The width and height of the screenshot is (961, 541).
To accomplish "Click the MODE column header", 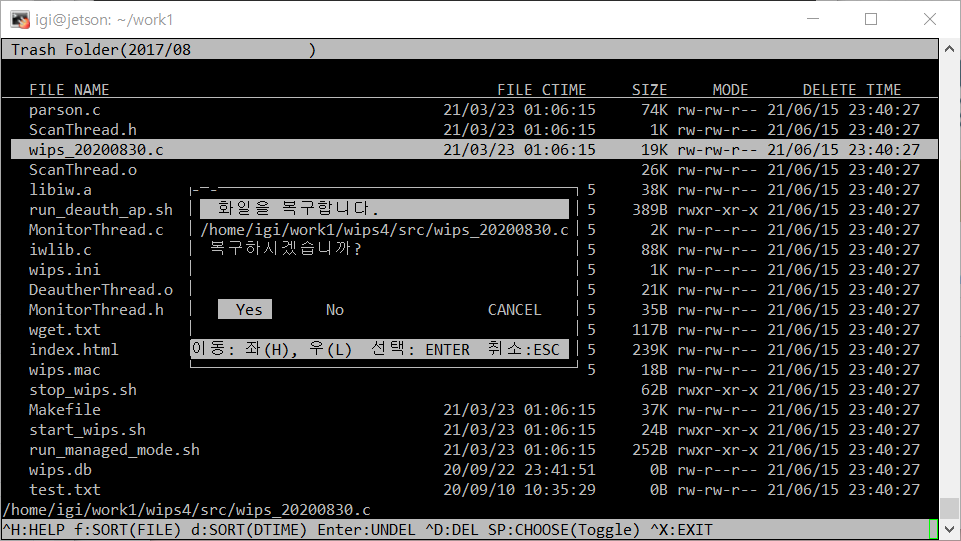I will [731, 90].
